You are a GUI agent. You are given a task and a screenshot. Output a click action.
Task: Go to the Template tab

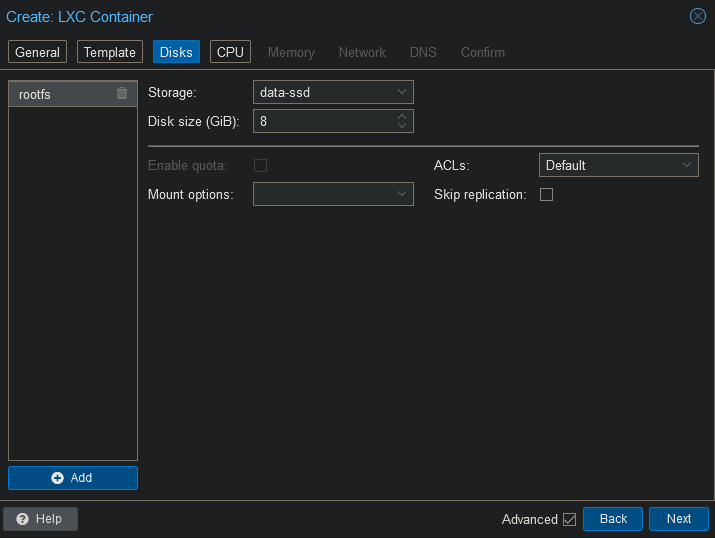(x=109, y=52)
